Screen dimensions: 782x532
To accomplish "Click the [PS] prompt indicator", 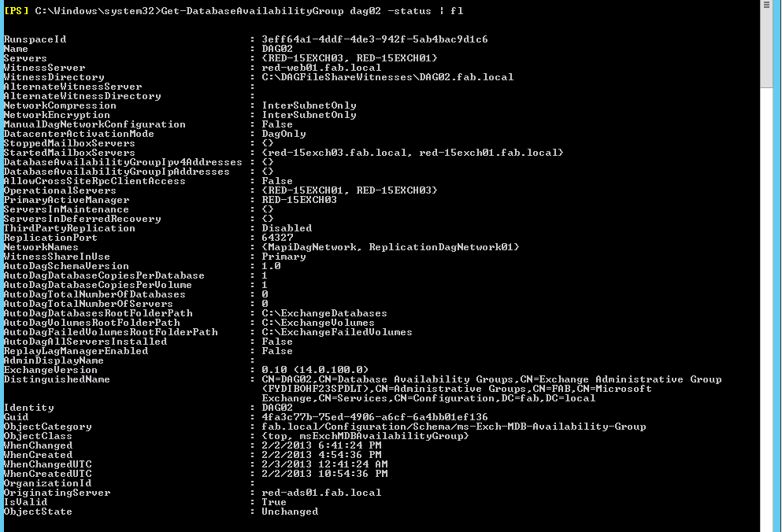I will (x=17, y=11).
